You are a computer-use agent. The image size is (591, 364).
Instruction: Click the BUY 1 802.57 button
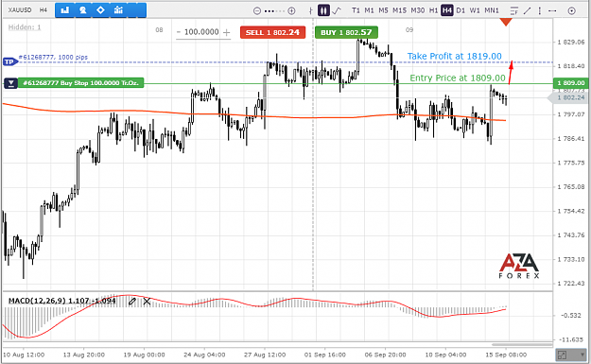click(346, 32)
